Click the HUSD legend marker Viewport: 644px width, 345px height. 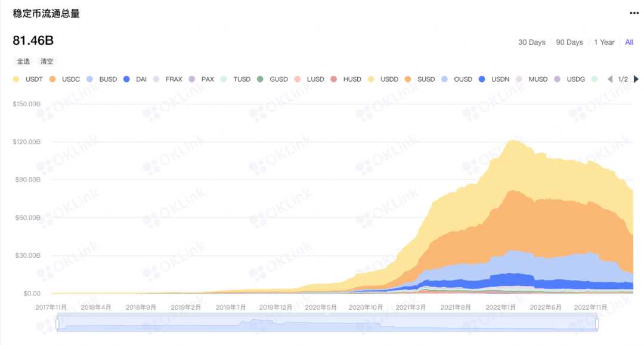pyautogui.click(x=334, y=79)
